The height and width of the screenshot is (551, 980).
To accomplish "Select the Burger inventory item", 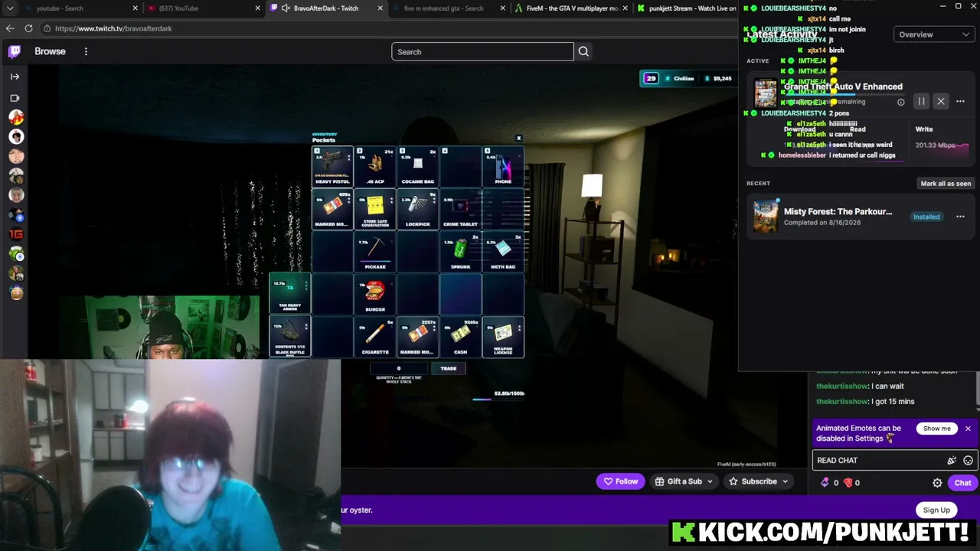I will click(x=375, y=294).
